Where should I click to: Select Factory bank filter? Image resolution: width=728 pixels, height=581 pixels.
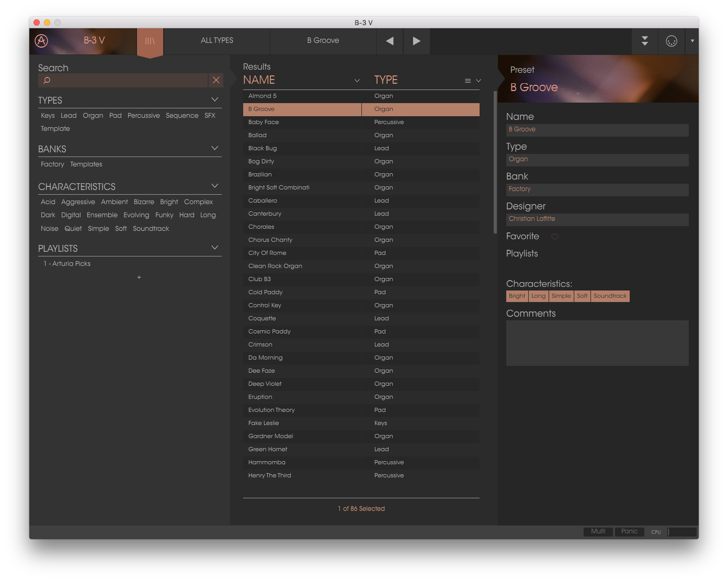click(52, 164)
